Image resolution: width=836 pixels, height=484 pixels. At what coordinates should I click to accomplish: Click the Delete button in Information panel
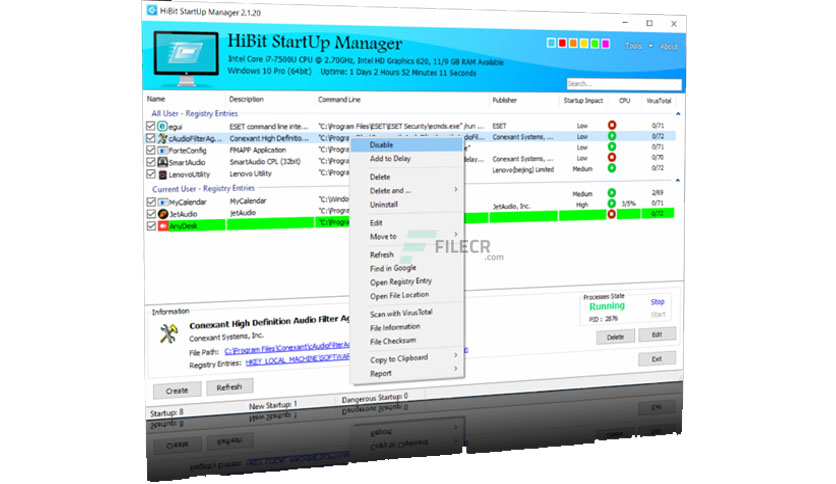[615, 337]
